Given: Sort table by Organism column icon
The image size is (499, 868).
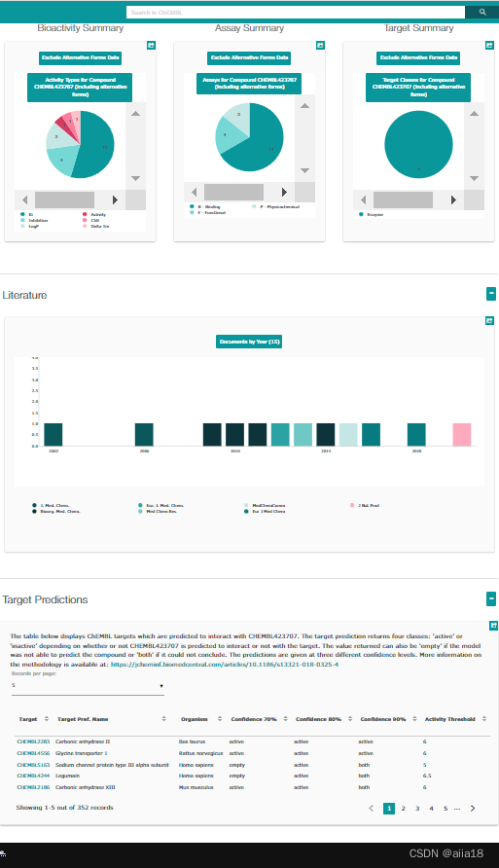Looking at the screenshot, I should coord(220,719).
